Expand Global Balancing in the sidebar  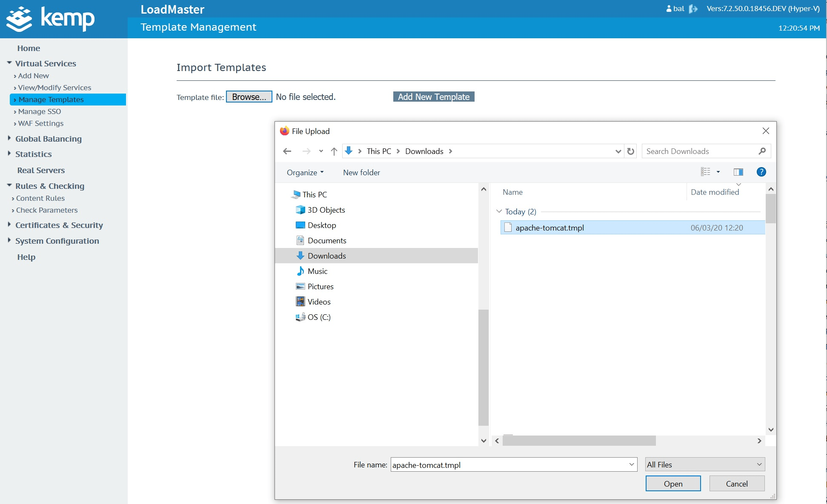[48, 139]
